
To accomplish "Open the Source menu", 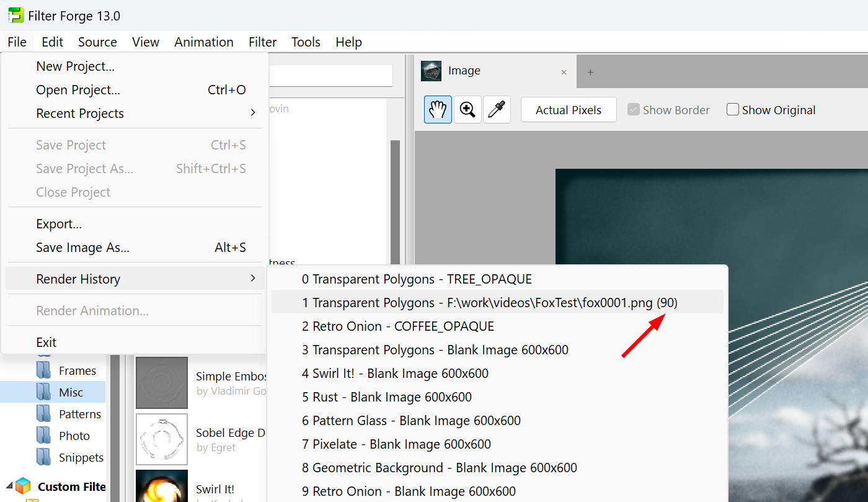I will click(x=97, y=42).
